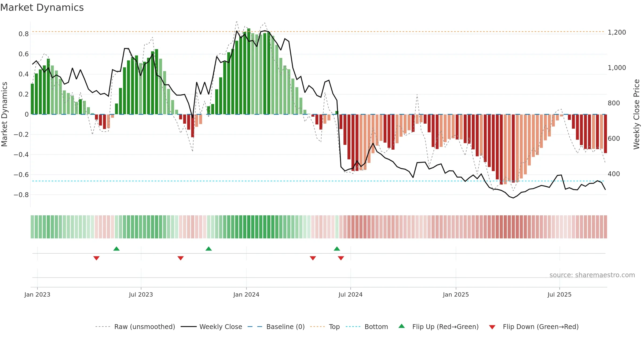Click the 0.4 left axis label
This screenshot has height=362, width=644.
tap(24, 74)
